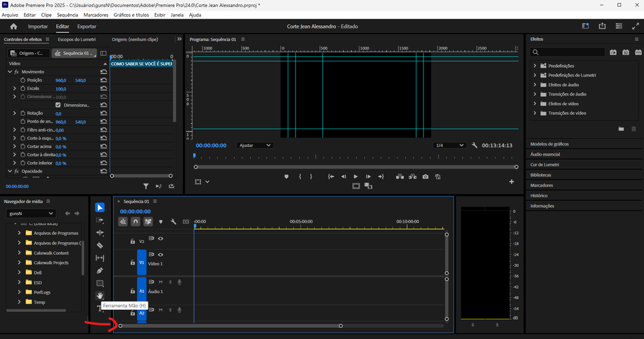
Task: Select the Selection arrow tool
Action: tap(99, 207)
